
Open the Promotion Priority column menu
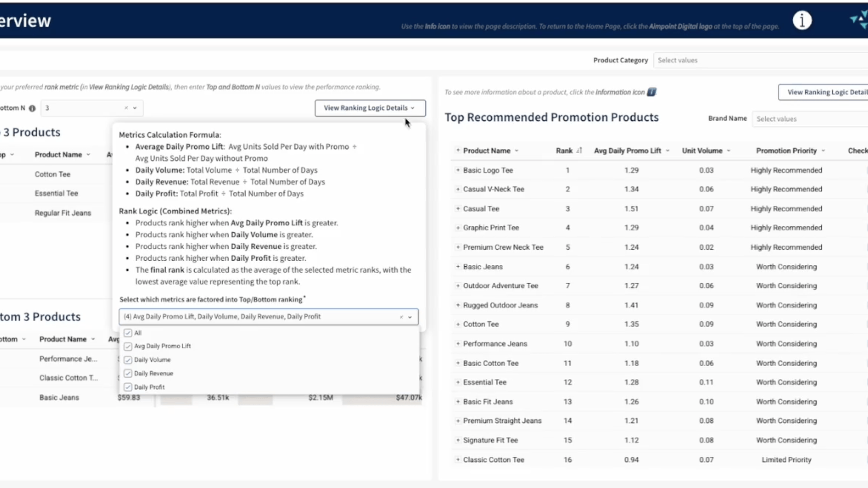click(x=823, y=151)
